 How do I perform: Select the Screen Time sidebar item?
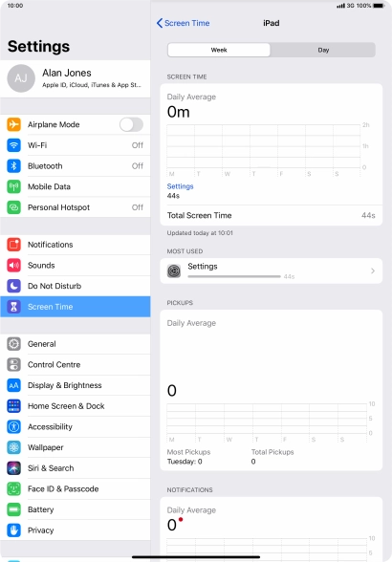(x=76, y=307)
